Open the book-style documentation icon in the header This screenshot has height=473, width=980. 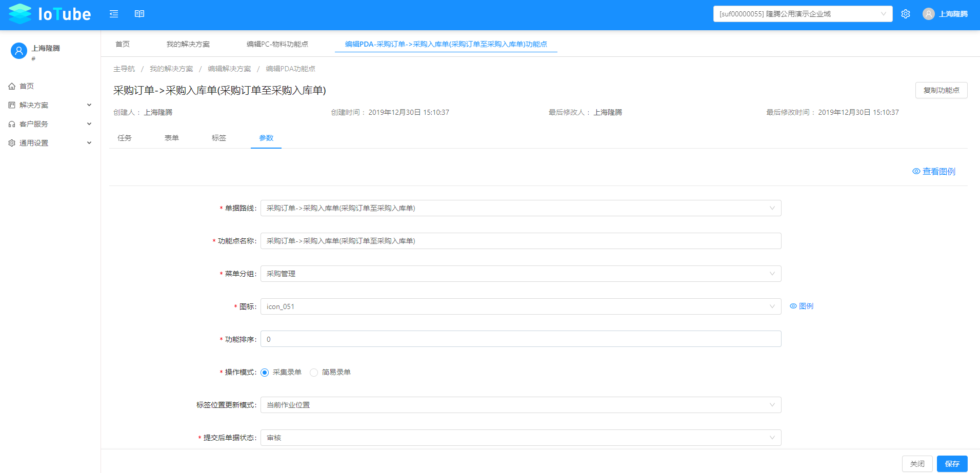(139, 14)
